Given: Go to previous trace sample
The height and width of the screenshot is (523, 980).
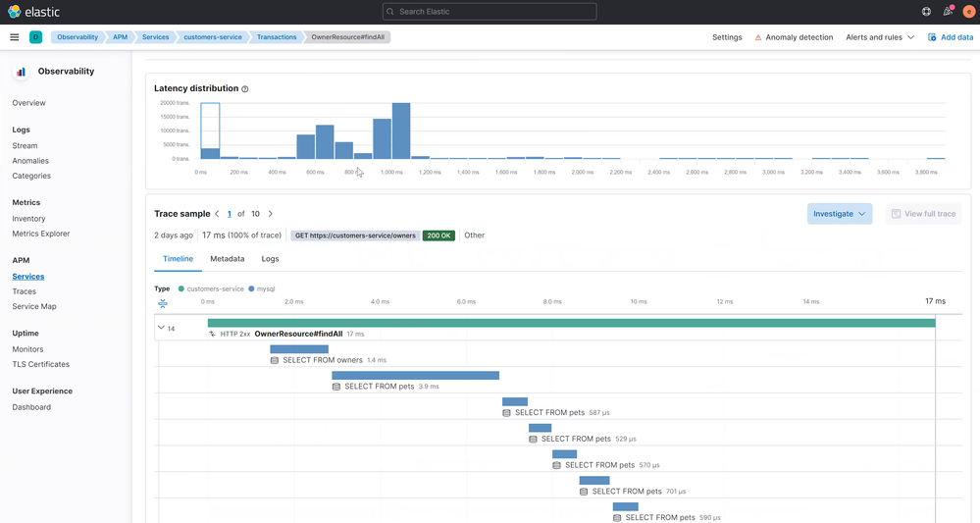Looking at the screenshot, I should pyautogui.click(x=217, y=214).
